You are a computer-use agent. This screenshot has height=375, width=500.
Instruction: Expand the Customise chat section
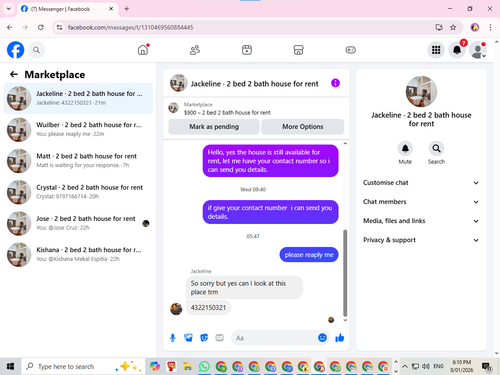point(421,183)
